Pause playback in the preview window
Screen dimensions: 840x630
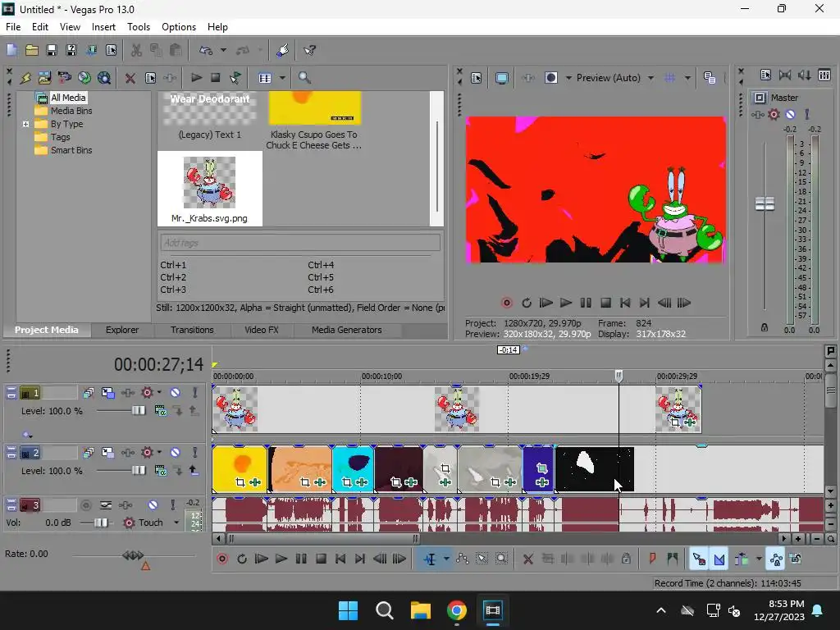click(586, 304)
